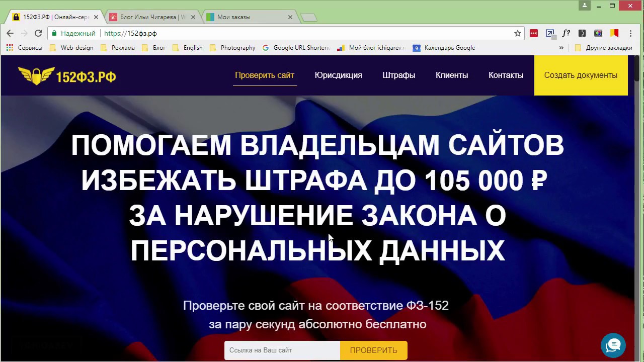Screen dimensions: 644x362
Task: Open the Контакты page
Action: click(506, 75)
